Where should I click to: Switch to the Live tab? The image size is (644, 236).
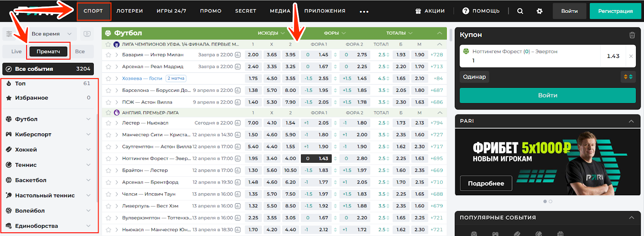(17, 52)
